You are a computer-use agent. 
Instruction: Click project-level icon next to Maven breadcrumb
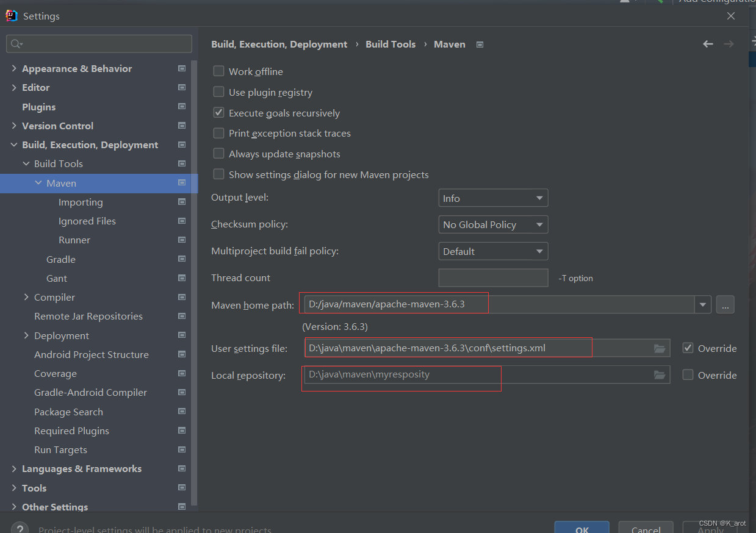pos(480,45)
